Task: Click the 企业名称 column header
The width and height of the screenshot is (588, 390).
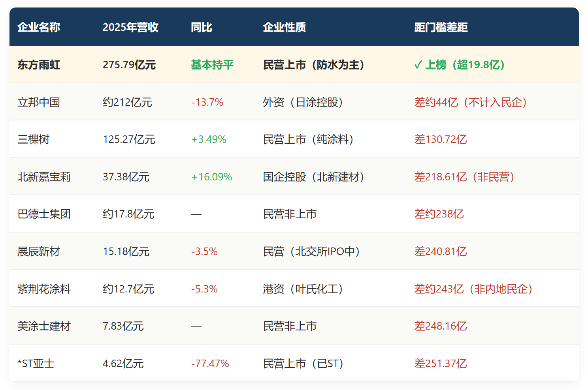Action: [x=39, y=27]
